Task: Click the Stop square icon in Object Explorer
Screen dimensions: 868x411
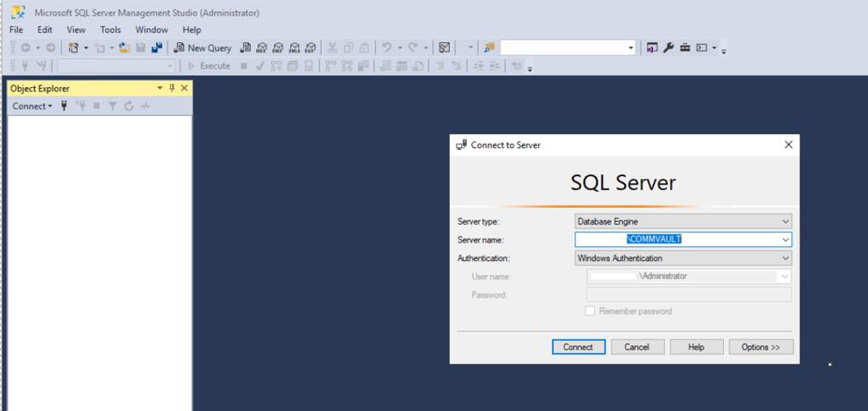Action: click(96, 106)
